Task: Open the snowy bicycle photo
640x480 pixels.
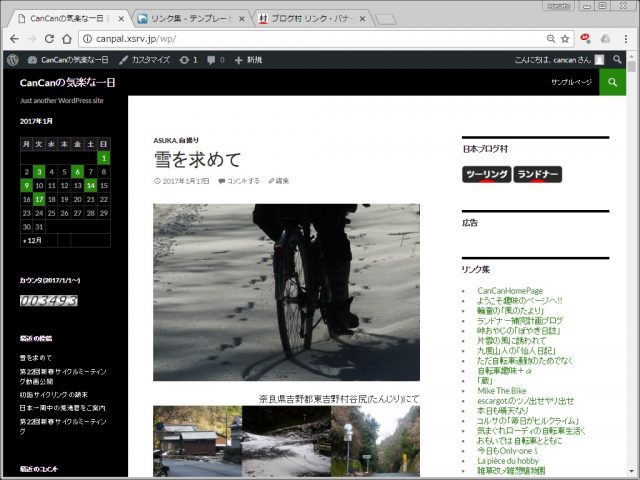Action: 286,292
